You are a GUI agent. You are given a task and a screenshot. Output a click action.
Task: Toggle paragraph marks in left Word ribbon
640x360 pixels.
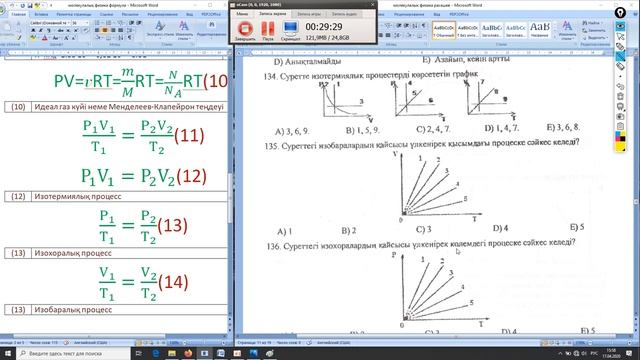point(130,38)
